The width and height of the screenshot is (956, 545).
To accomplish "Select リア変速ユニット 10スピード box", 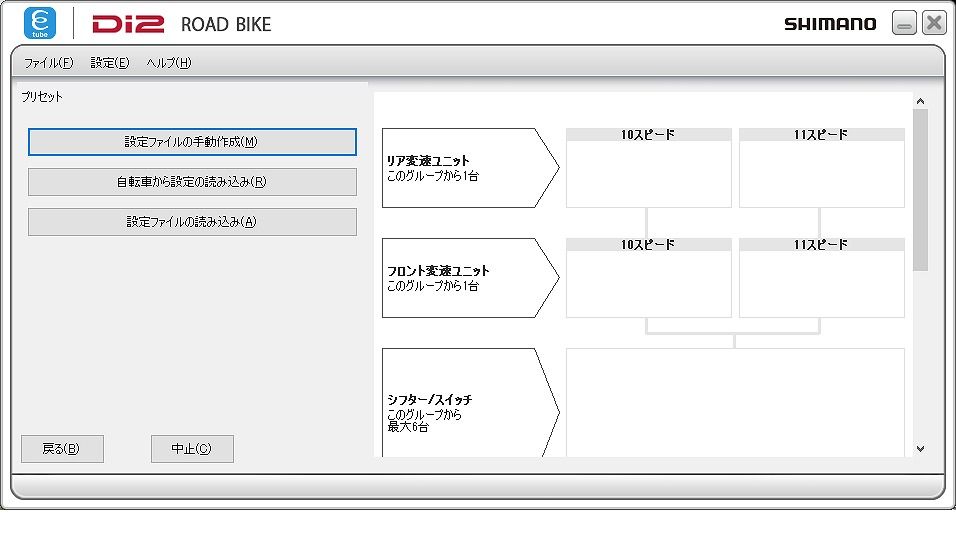I will tap(649, 168).
